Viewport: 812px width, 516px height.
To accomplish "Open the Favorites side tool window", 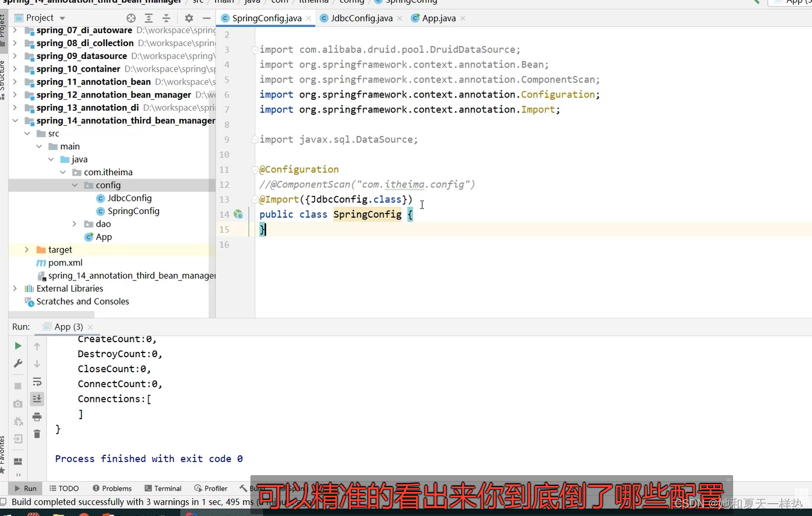I will pos(3,455).
